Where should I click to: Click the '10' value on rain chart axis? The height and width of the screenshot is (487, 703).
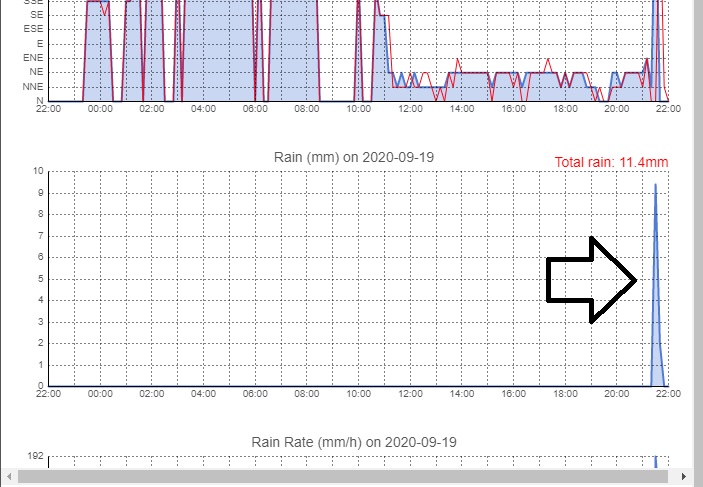tap(38, 171)
